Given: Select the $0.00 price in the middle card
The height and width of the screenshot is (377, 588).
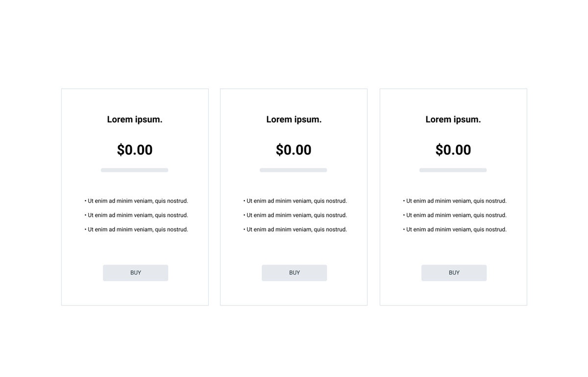Looking at the screenshot, I should (294, 150).
